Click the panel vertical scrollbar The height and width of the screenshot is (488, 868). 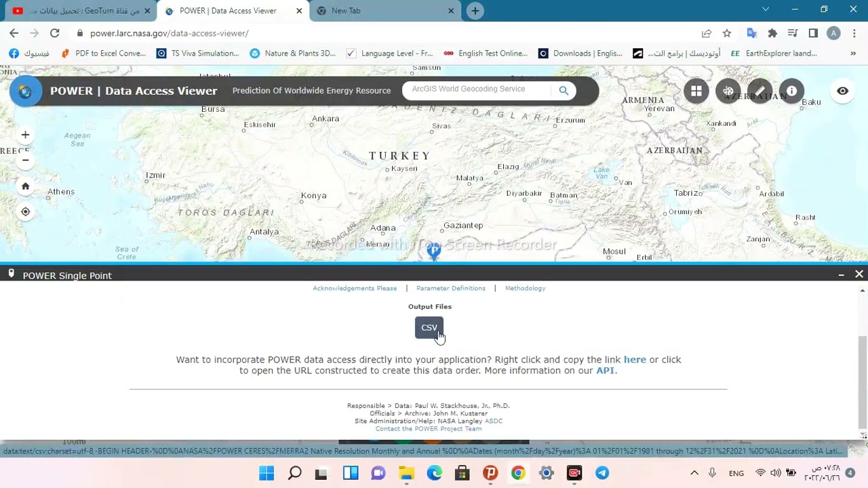(x=862, y=382)
